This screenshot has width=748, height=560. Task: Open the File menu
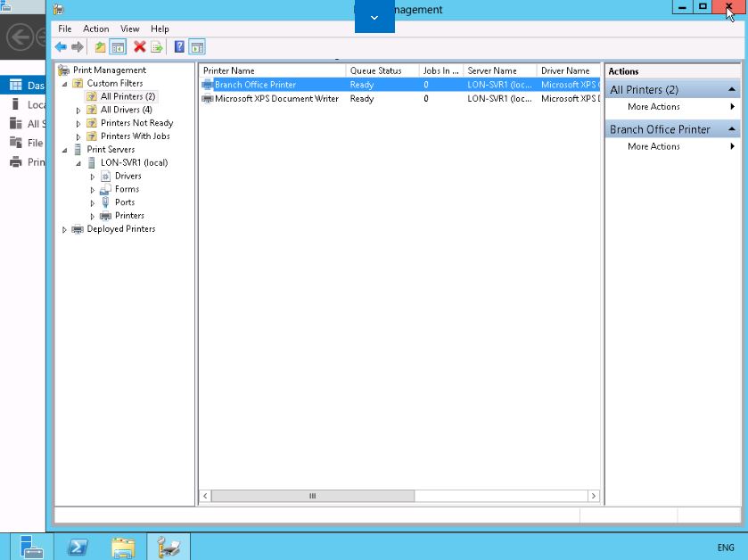[64, 29]
